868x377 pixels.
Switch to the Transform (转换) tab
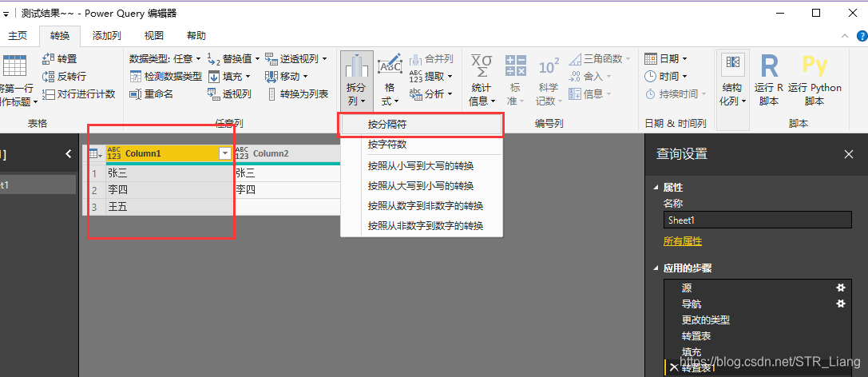[60, 36]
